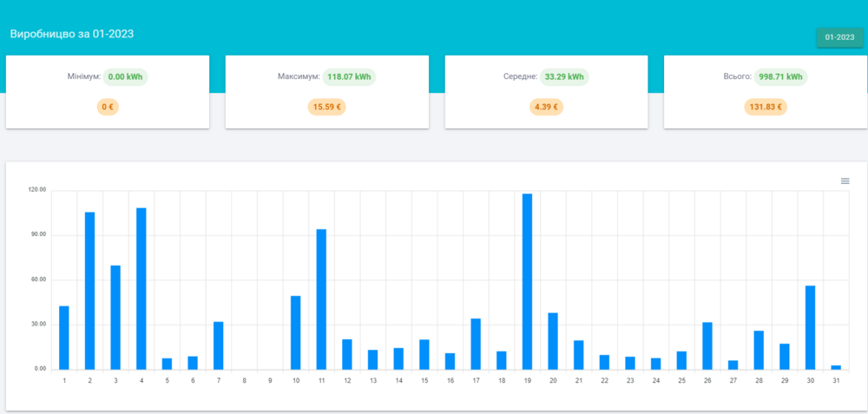Viewport: 868px width, 414px height.
Task: Select the bar for day 6
Action: click(193, 363)
